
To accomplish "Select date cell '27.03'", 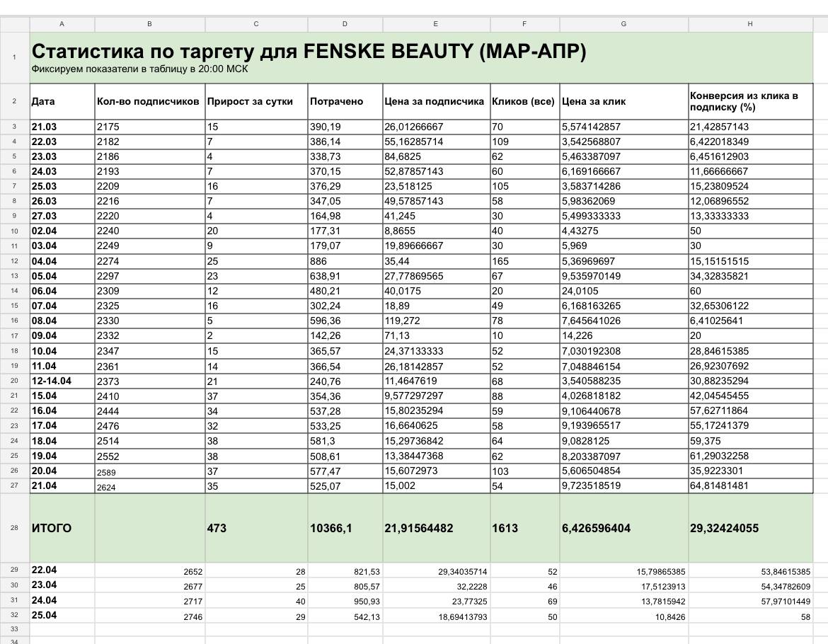I will 62,216.
